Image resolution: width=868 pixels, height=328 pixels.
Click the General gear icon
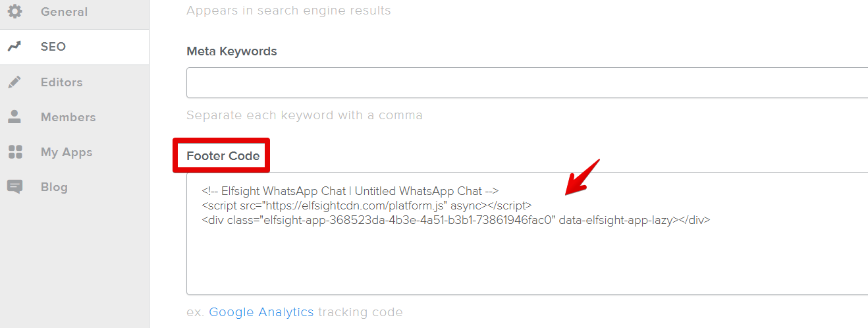click(14, 12)
